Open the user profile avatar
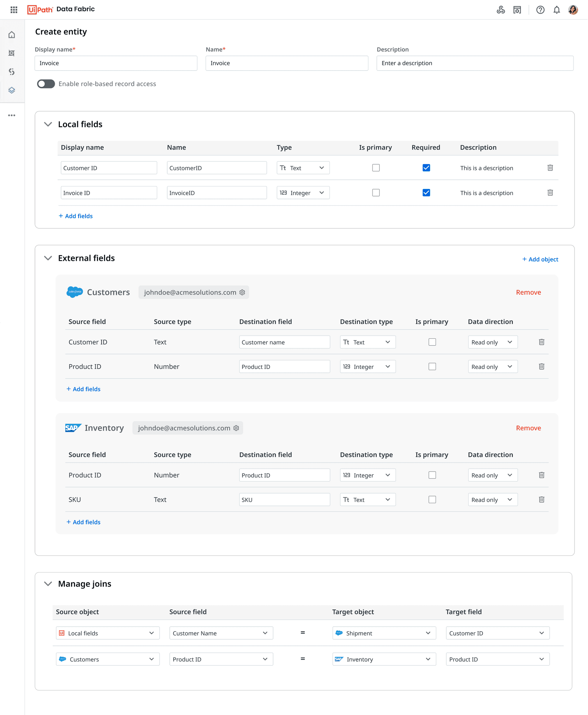 click(x=573, y=10)
